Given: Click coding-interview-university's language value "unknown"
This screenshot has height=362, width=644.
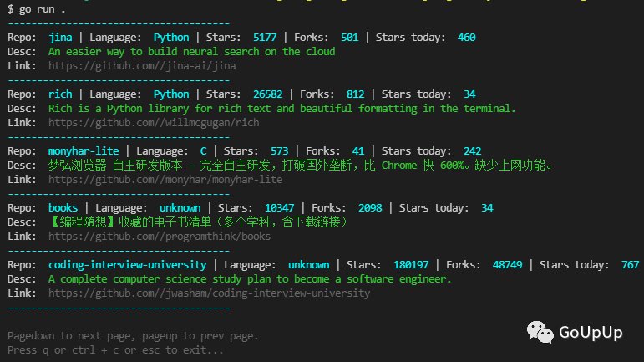Looking at the screenshot, I should [309, 265].
